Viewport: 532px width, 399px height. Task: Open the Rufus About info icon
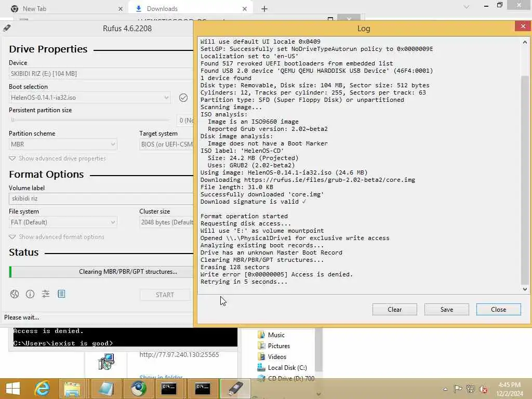tap(30, 294)
